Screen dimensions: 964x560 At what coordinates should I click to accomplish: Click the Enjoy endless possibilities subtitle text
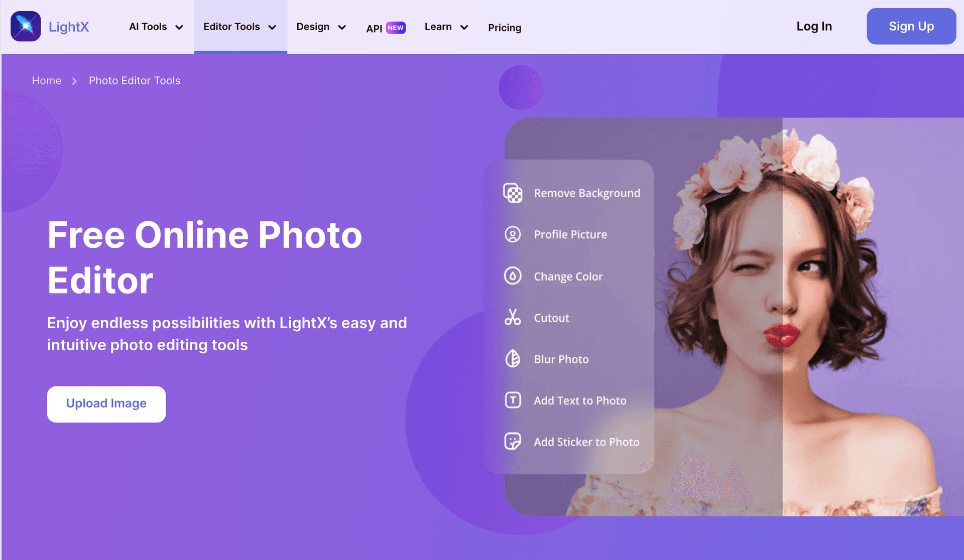[227, 334]
